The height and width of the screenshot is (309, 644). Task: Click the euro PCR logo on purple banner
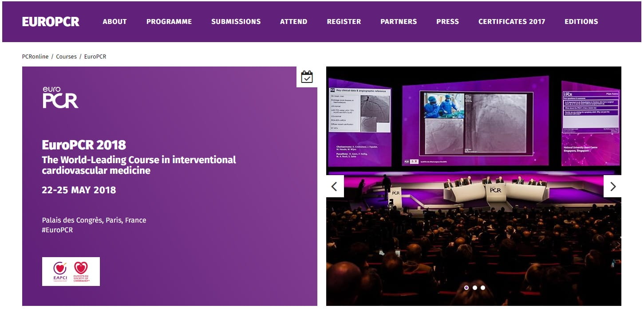[60, 98]
